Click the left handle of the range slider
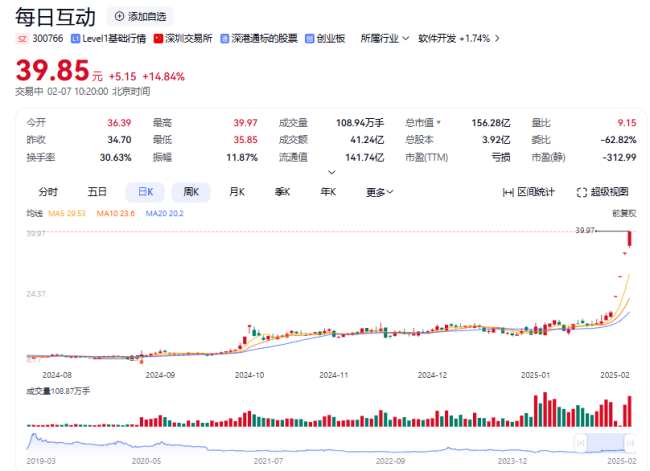 [x=581, y=443]
